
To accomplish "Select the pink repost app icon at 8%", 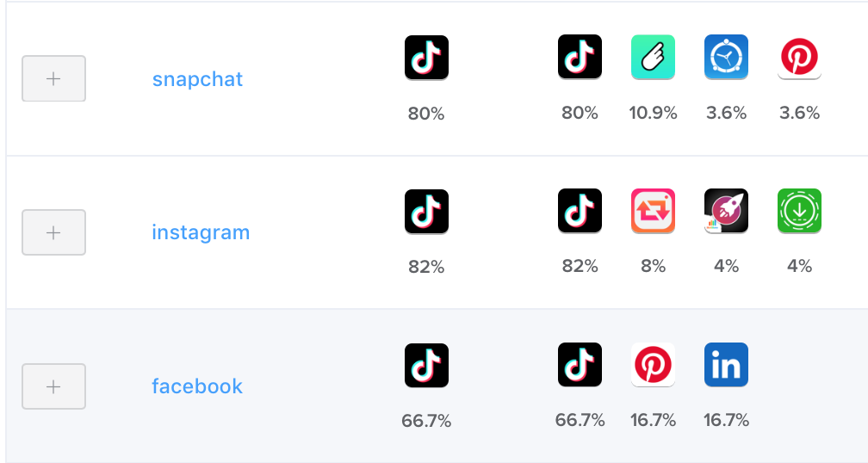I will tap(653, 212).
